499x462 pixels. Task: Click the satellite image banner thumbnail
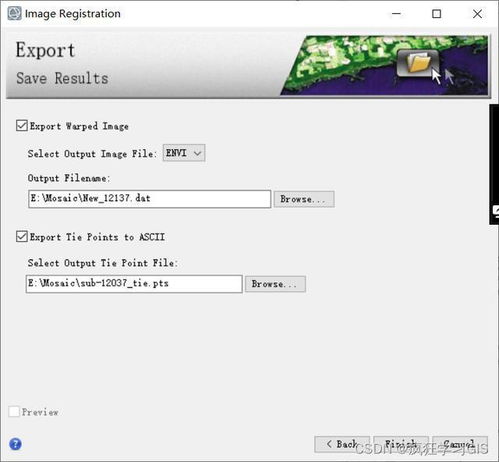pyautogui.click(x=384, y=65)
